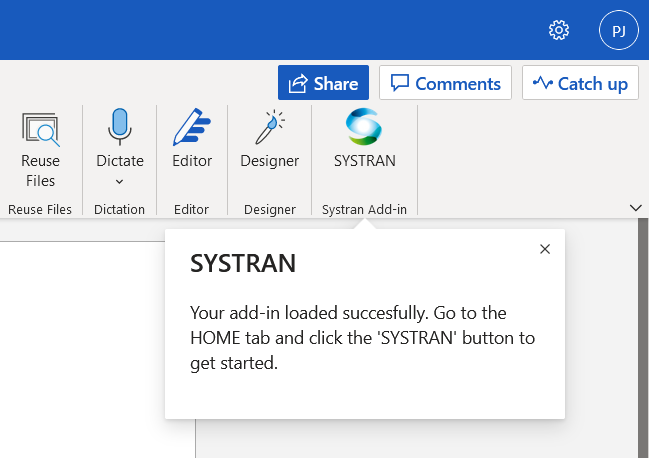Click the Catch up button
Screen dimensions: 649x458
coord(580,83)
